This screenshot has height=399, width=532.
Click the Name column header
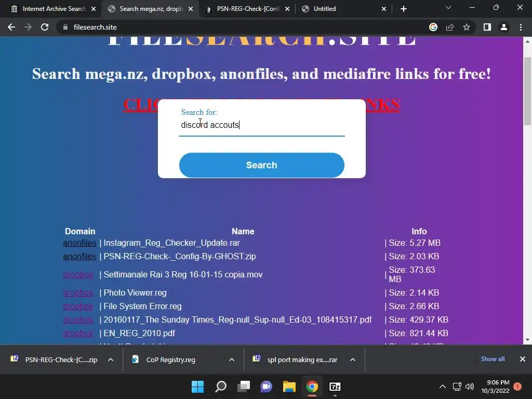(x=243, y=231)
